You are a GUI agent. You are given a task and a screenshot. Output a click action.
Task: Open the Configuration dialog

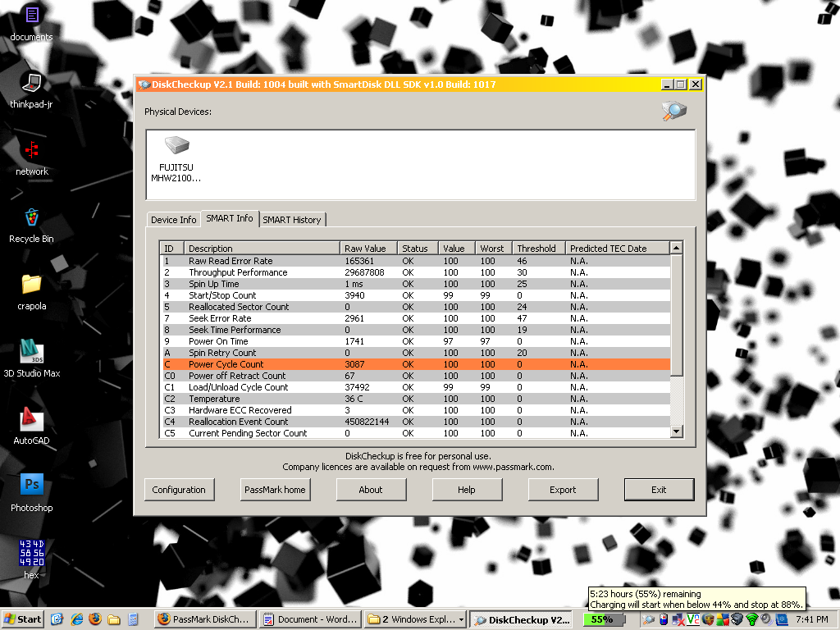[x=179, y=490]
